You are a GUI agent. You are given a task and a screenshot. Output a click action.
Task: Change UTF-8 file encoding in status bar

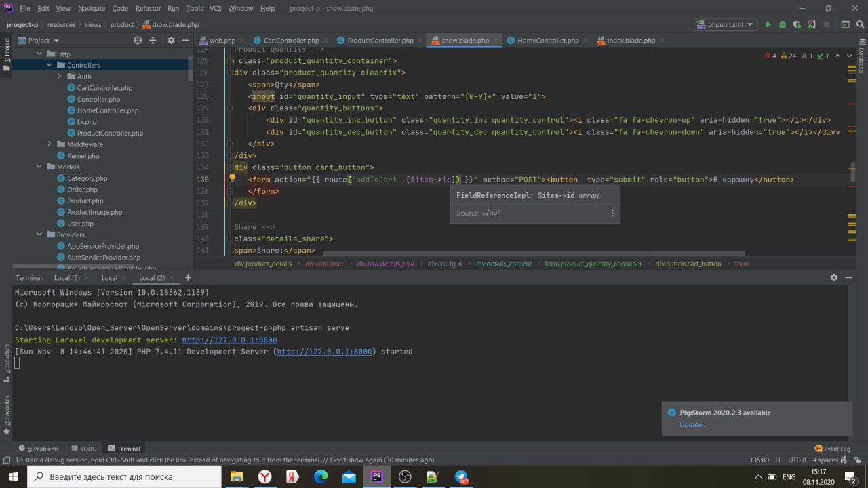coord(797,460)
